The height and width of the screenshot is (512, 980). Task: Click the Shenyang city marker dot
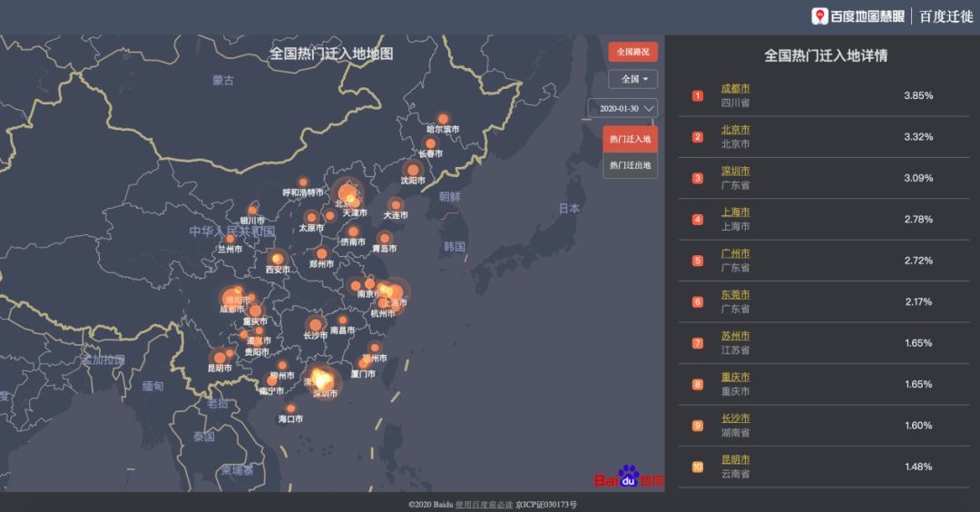click(x=413, y=170)
